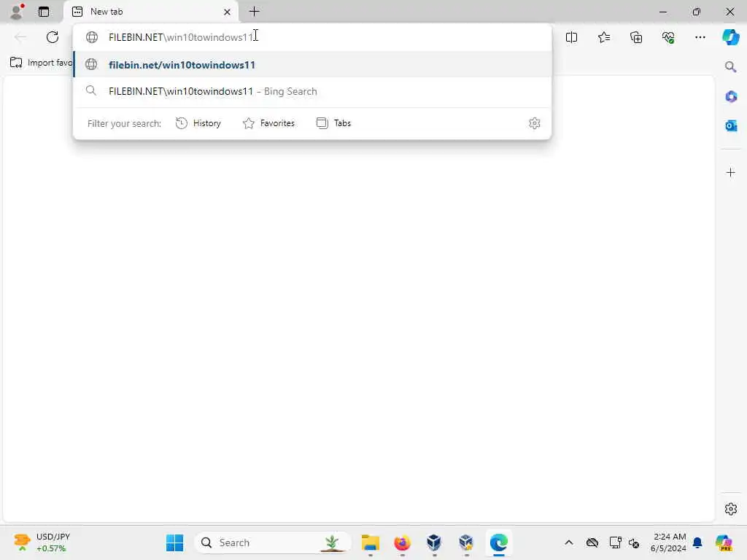The width and height of the screenshot is (747, 560).
Task: Click Import favorites in the bookmarks bar
Action: [x=42, y=63]
